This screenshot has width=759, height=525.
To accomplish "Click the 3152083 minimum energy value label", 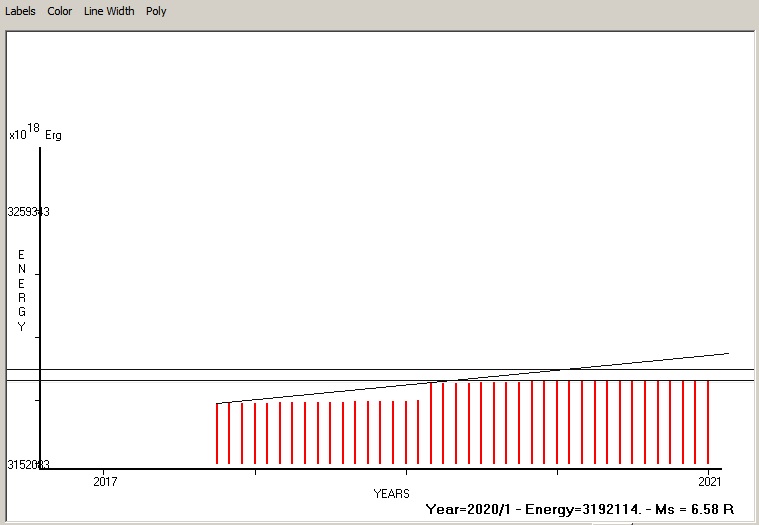I will tap(28, 465).
